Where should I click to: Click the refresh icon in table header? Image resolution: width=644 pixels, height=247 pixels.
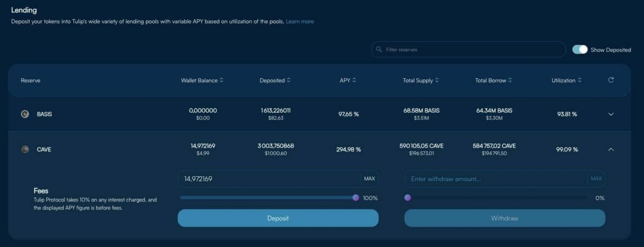point(611,80)
